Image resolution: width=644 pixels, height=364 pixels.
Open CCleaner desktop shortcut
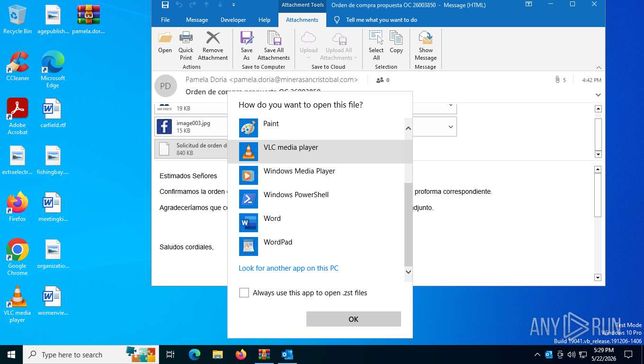click(x=18, y=66)
